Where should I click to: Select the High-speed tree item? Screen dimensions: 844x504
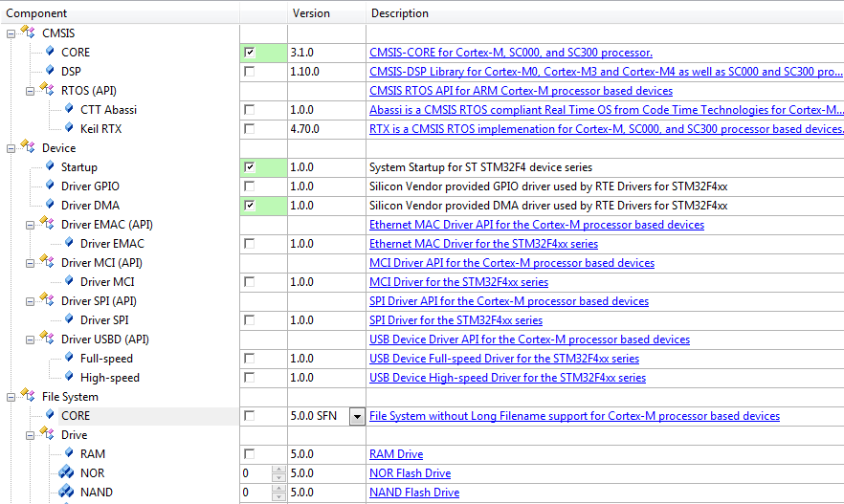(x=109, y=378)
